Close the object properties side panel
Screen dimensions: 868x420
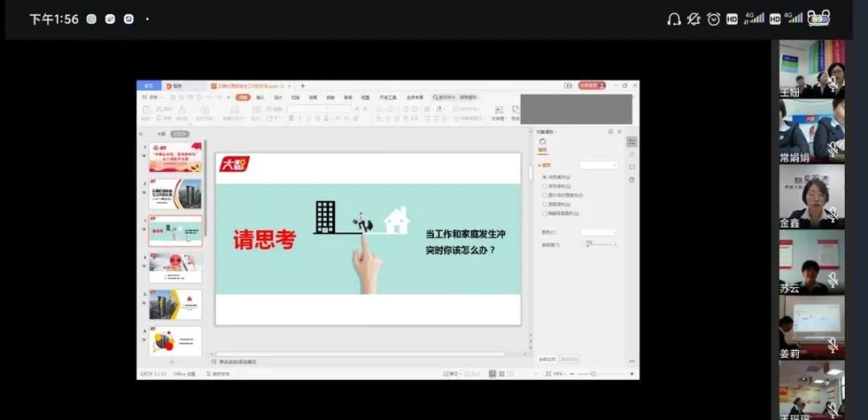[619, 132]
